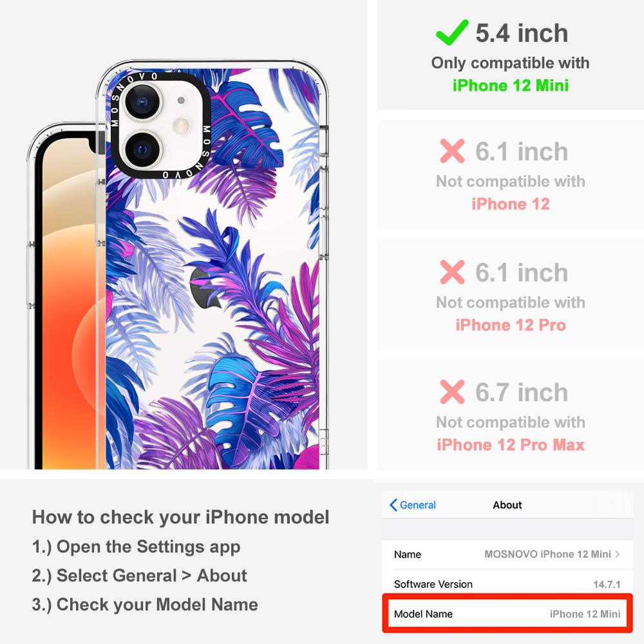This screenshot has height=644, width=644.
Task: Select the Model Name row
Action: point(507,614)
